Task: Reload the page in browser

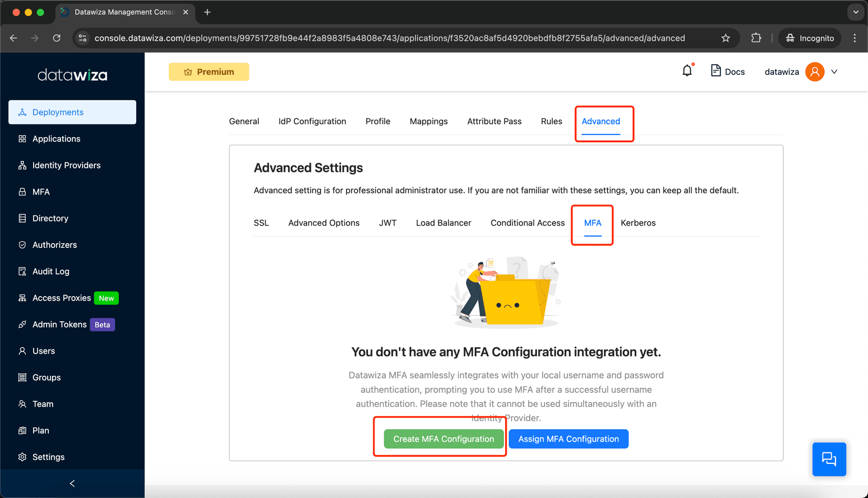Action: [56, 38]
